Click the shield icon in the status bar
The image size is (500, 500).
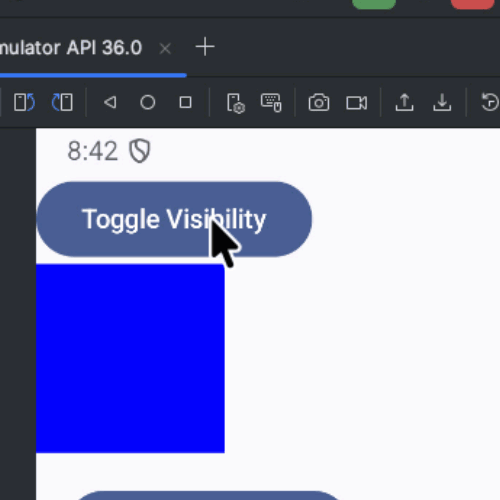(140, 151)
